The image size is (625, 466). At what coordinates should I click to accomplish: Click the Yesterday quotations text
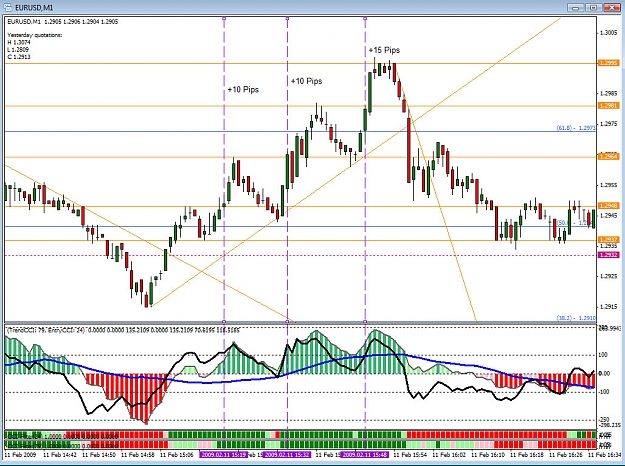(x=35, y=35)
